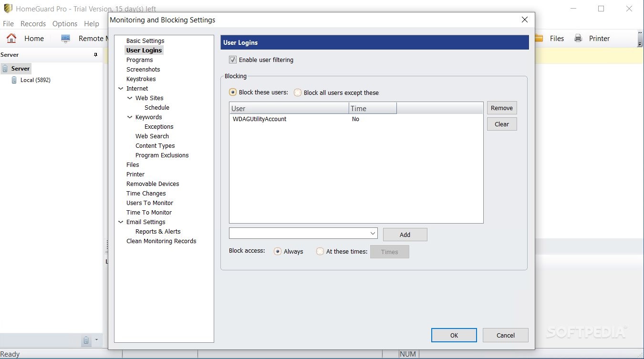644x359 pixels.
Task: Select the WDAGUtilityAccount row in list
Action: 356,119
